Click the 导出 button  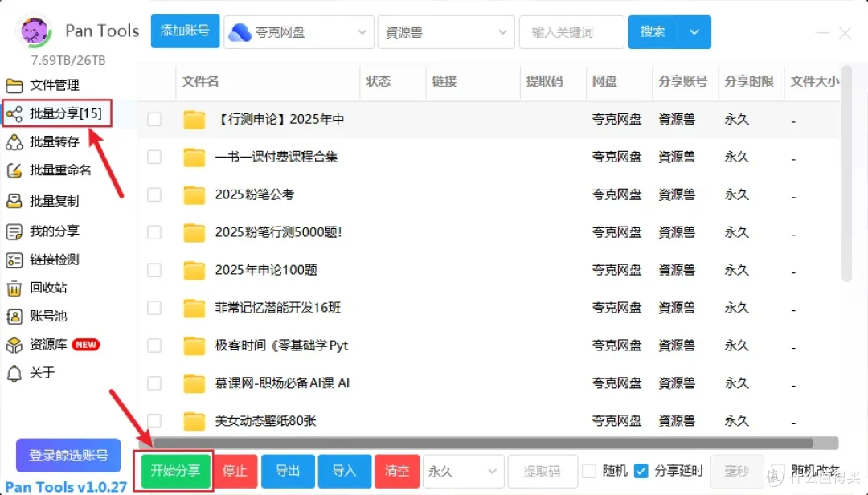[x=288, y=471]
